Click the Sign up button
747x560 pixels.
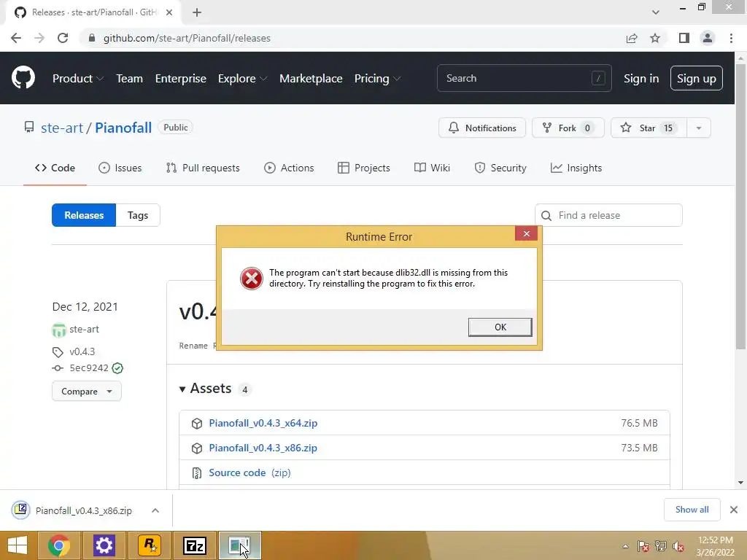(x=697, y=79)
